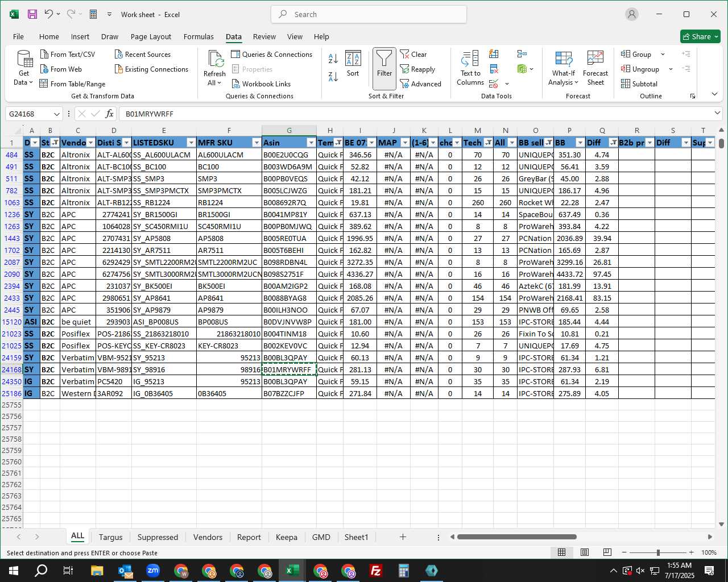Click the Show Detail icon in Outline
Screen dimensions: 728x582
click(686, 54)
